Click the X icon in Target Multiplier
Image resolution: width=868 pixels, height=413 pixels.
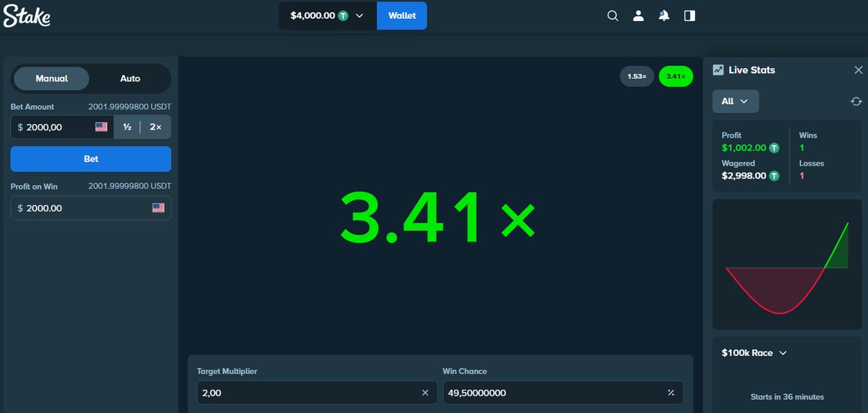coord(425,393)
